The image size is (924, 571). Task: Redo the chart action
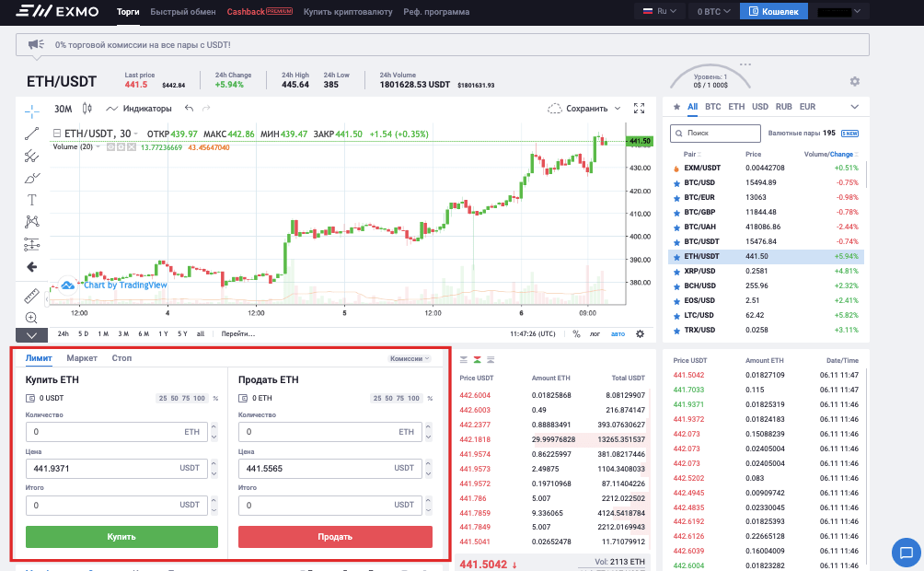coord(205,109)
